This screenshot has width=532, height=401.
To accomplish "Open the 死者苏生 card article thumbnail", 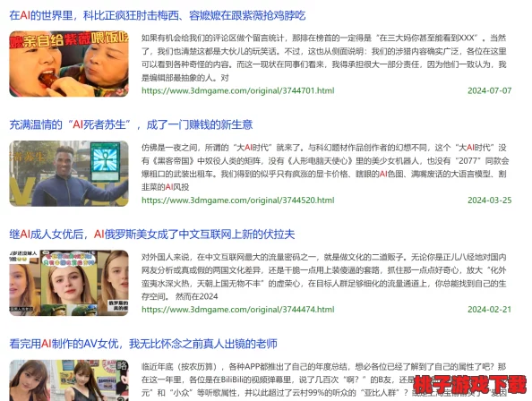I will (x=69, y=174).
